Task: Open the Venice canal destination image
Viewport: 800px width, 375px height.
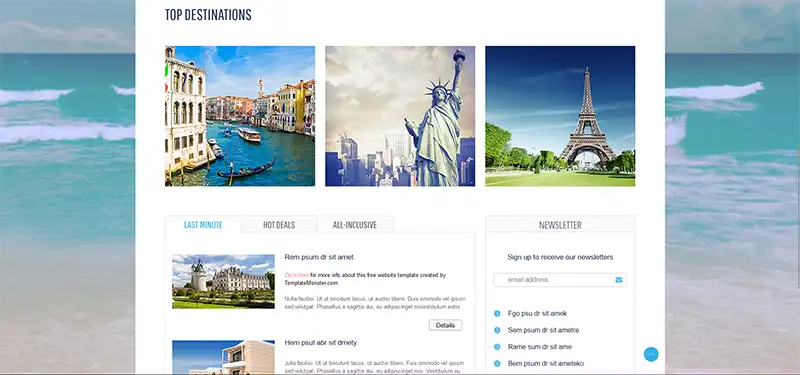Action: [x=240, y=116]
